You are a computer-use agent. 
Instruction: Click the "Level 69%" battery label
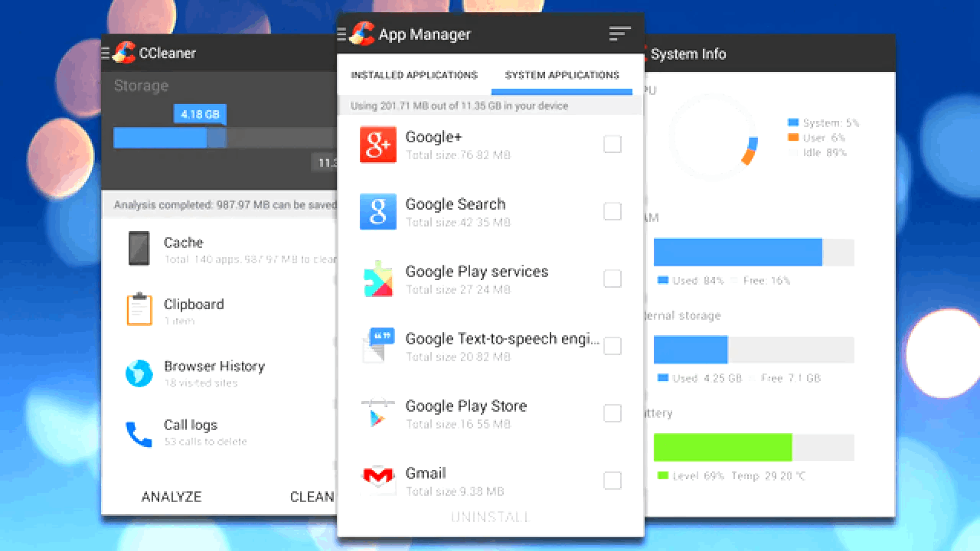698,476
